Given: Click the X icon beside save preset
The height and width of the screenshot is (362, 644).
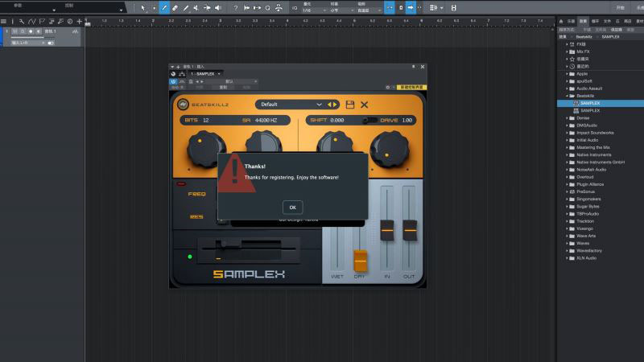Looking at the screenshot, I should coord(365,105).
